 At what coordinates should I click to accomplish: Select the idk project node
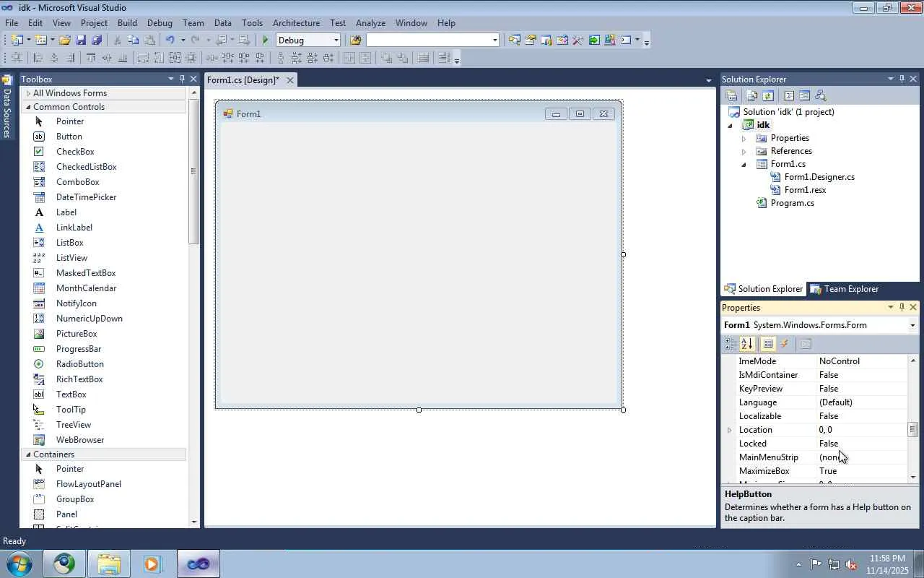tap(763, 125)
